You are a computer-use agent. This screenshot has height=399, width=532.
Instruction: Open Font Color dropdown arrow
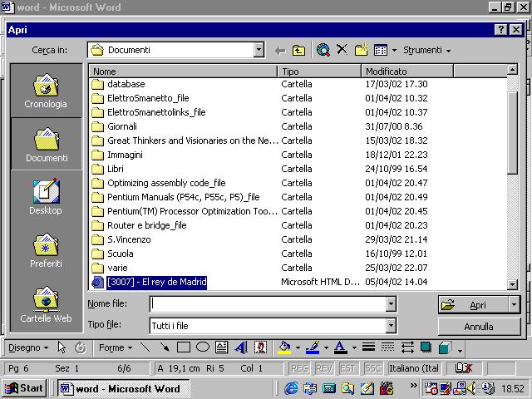[x=354, y=347]
